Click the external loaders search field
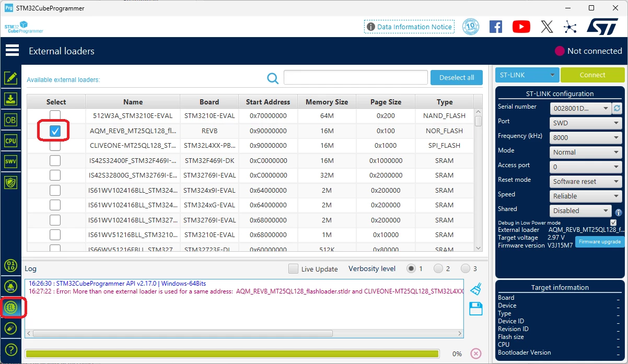 [x=356, y=77]
